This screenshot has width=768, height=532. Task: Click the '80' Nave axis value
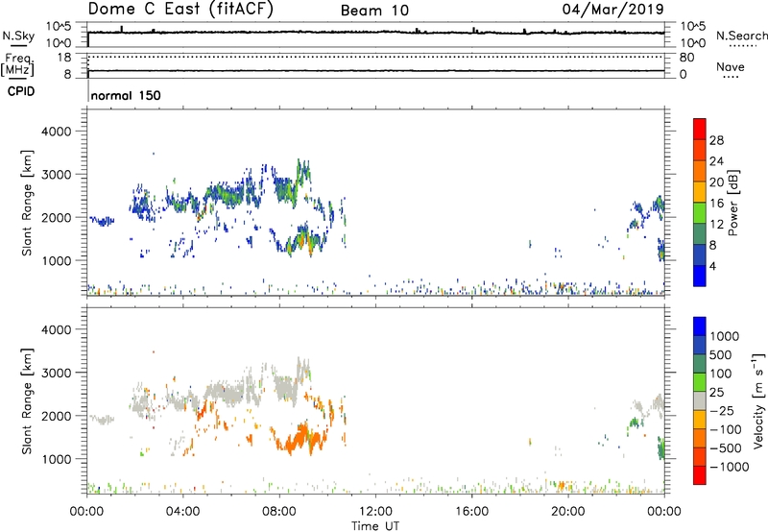[686, 58]
